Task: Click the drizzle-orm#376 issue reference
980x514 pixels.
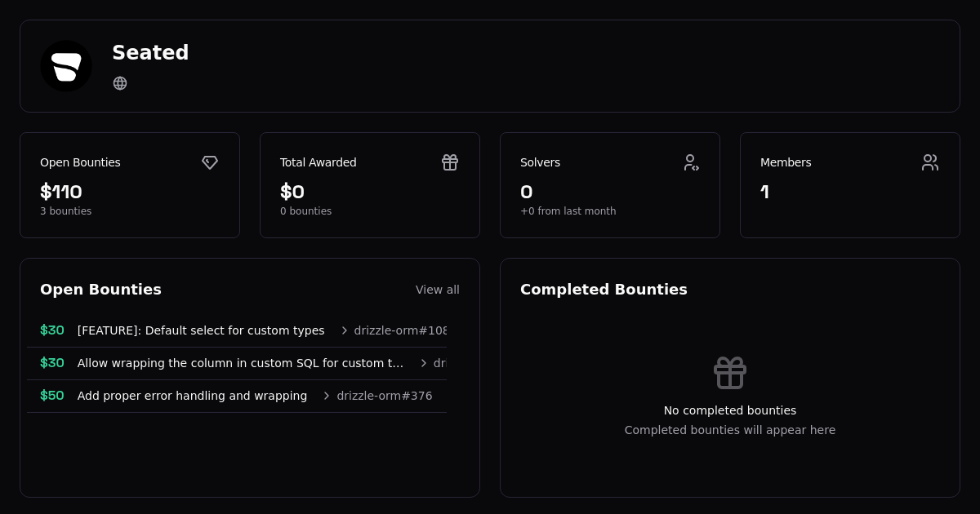Action: pyautogui.click(x=384, y=396)
